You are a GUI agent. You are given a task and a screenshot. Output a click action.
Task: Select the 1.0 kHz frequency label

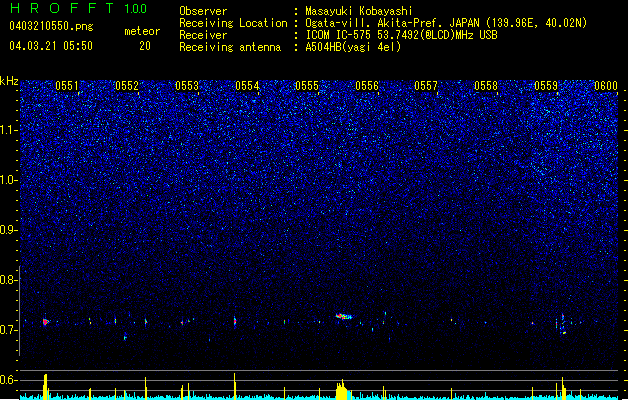(9, 180)
